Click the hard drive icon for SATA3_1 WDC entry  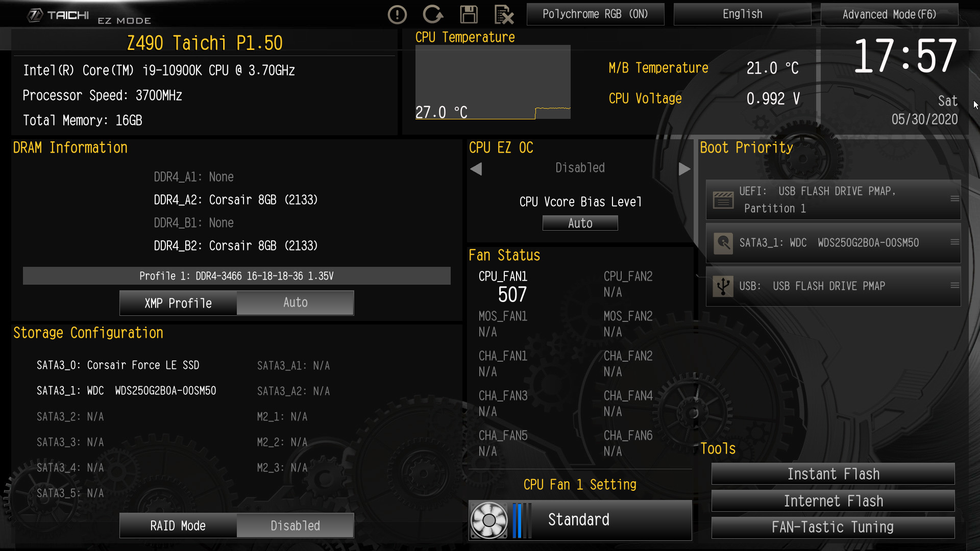click(x=723, y=243)
